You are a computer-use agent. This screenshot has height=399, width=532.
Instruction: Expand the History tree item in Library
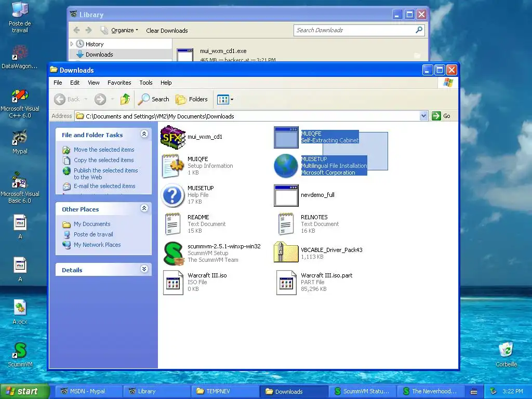point(72,44)
